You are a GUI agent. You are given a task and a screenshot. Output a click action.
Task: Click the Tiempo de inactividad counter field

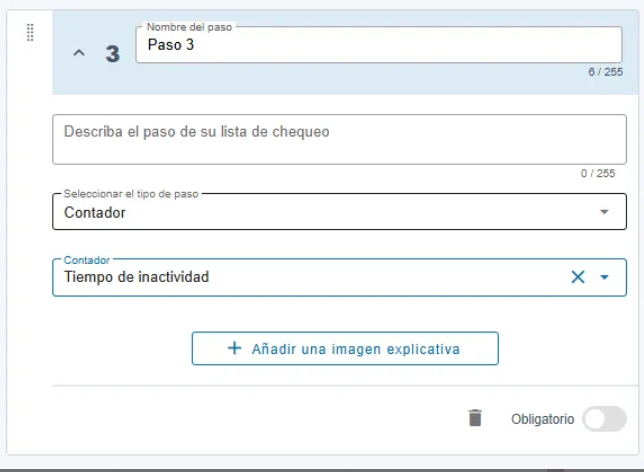tap(339, 277)
